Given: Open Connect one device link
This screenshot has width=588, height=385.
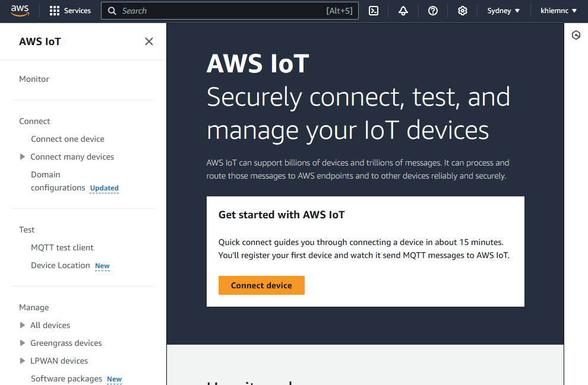Looking at the screenshot, I should pos(68,139).
